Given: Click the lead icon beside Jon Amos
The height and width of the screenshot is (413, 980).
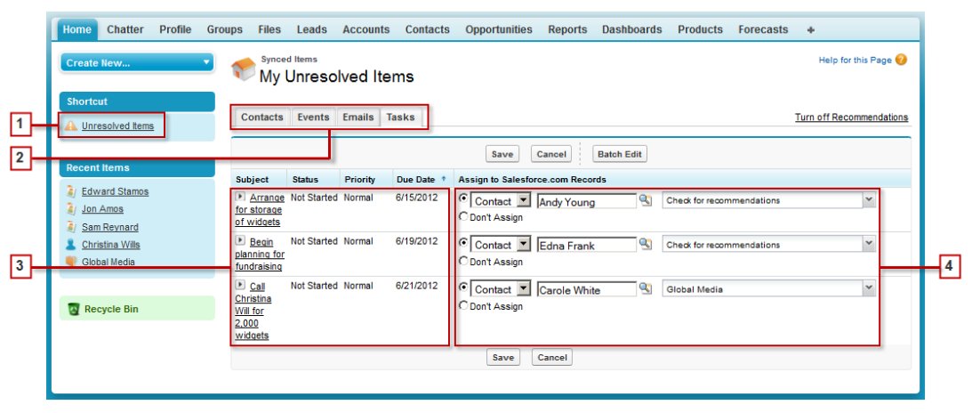Looking at the screenshot, I should tap(71, 209).
